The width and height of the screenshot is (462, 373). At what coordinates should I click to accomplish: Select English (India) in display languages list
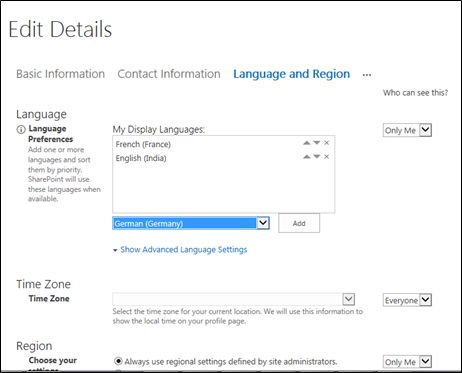(141, 158)
